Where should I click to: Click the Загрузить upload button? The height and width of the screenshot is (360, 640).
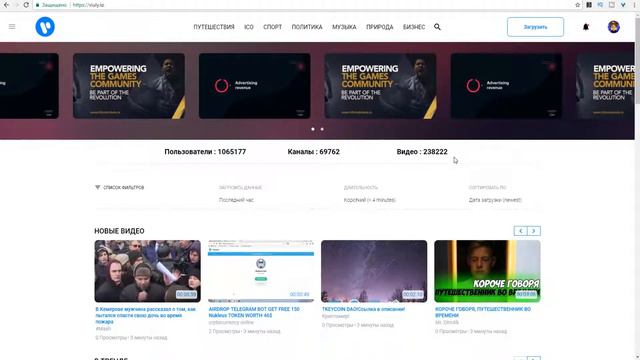pyautogui.click(x=536, y=27)
